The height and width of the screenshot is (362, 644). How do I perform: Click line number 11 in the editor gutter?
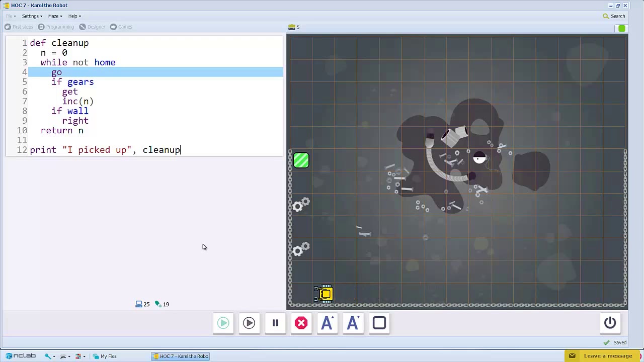pos(22,140)
